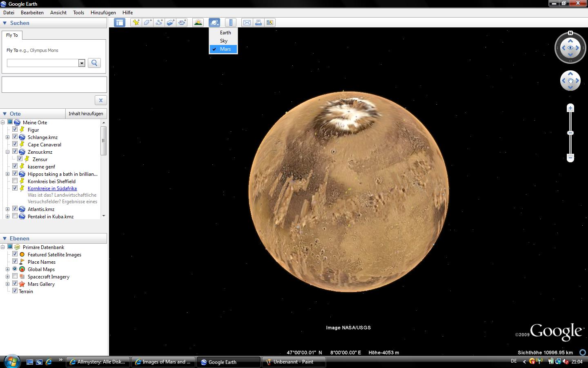
Task: Add a placemark with the pushpin tool
Action: [x=136, y=22]
